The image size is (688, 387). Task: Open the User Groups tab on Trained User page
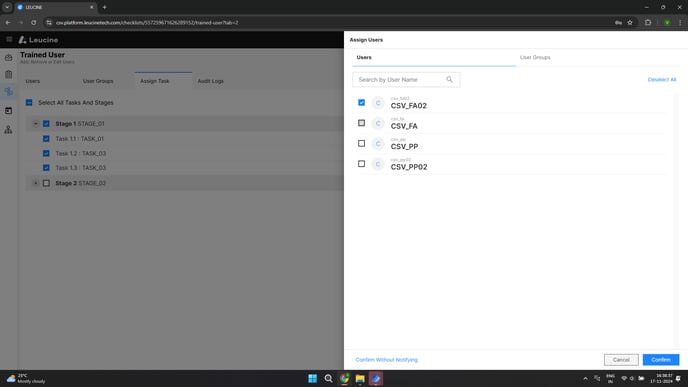[98, 81]
